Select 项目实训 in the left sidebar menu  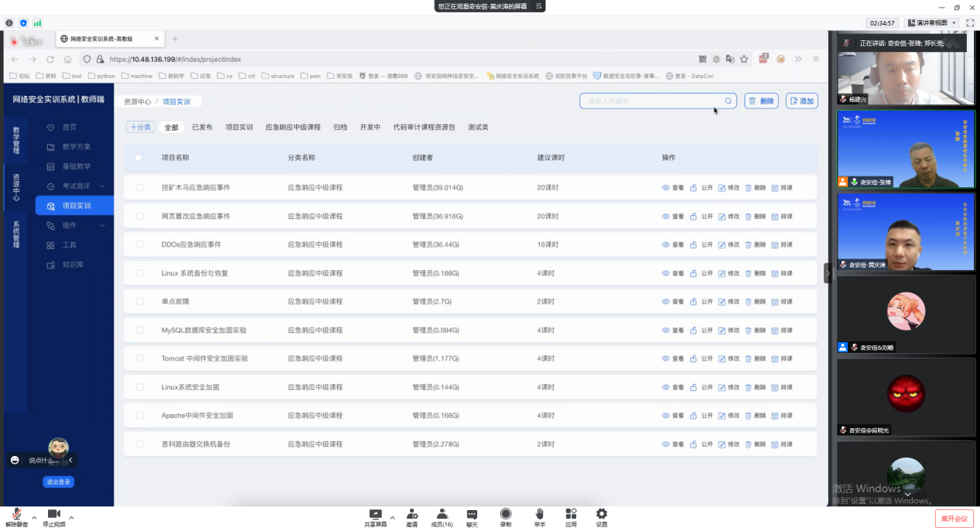tap(74, 205)
